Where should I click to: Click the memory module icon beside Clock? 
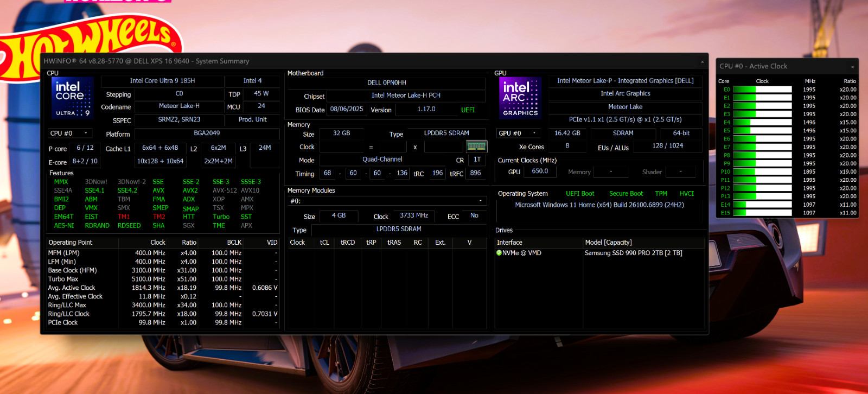click(476, 147)
